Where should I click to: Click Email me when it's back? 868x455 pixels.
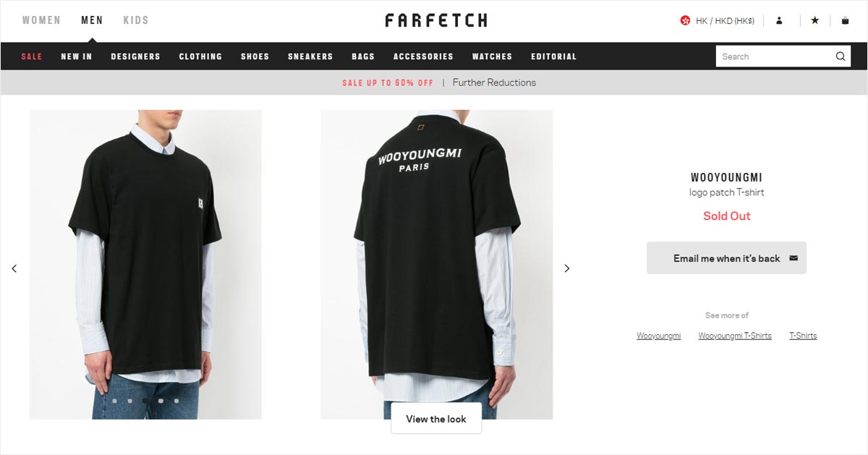(x=726, y=258)
